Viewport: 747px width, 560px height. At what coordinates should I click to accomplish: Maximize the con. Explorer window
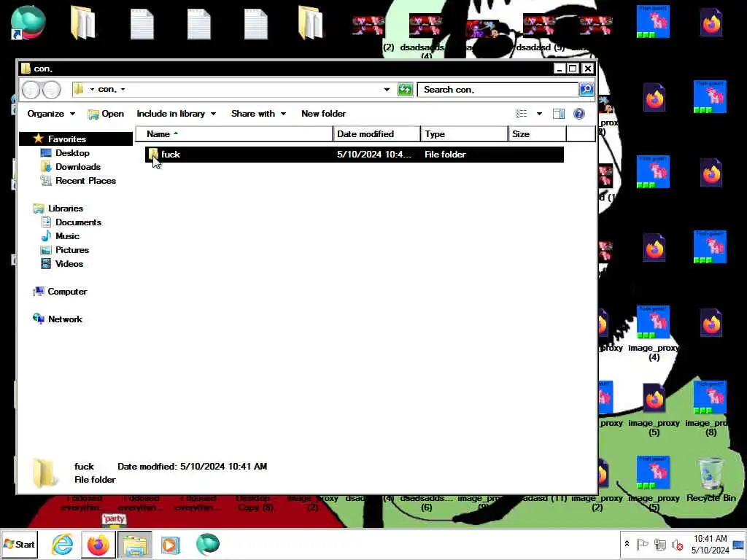573,69
